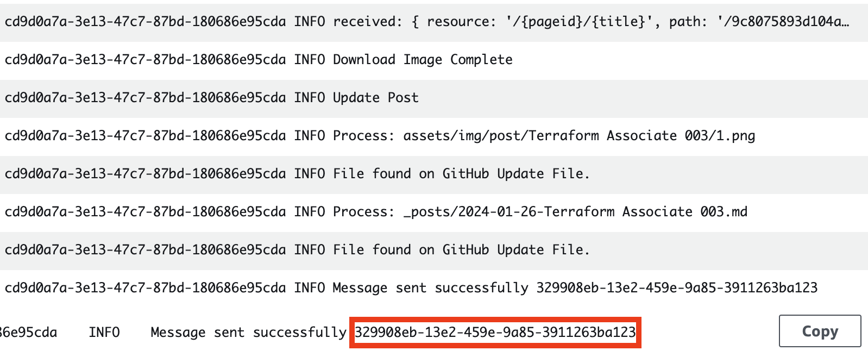Select the highlighted message ID 329908eb-13e2-459e-9a85-3911263ba123

[x=495, y=332]
